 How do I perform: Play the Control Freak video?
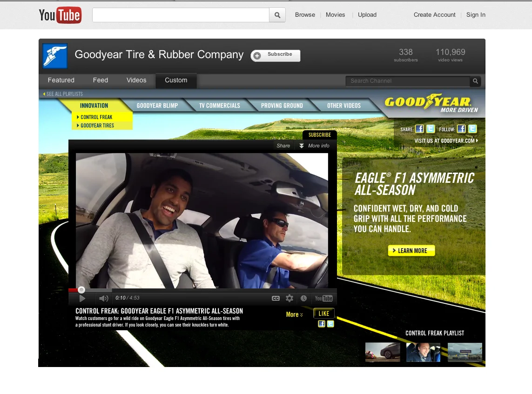[x=82, y=298]
